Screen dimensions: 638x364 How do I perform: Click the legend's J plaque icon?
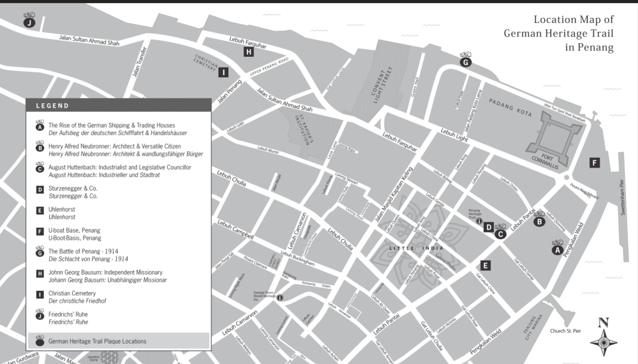40,314
